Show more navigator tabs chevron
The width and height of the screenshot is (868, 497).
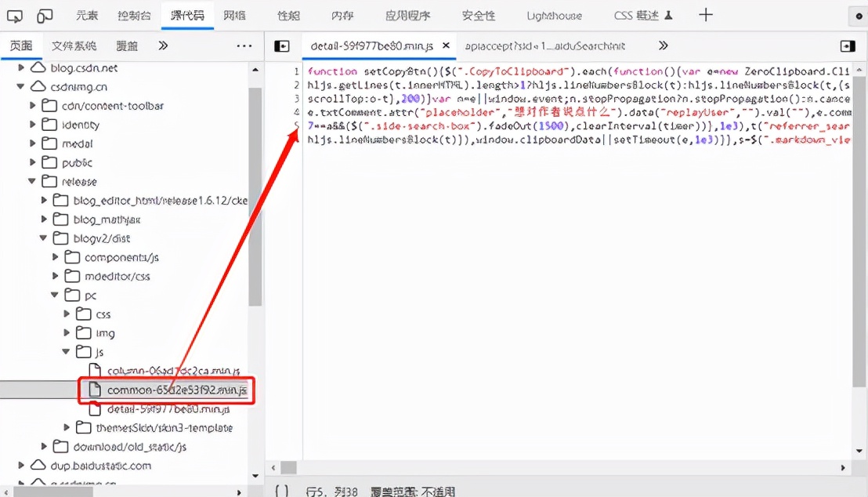[x=163, y=45]
